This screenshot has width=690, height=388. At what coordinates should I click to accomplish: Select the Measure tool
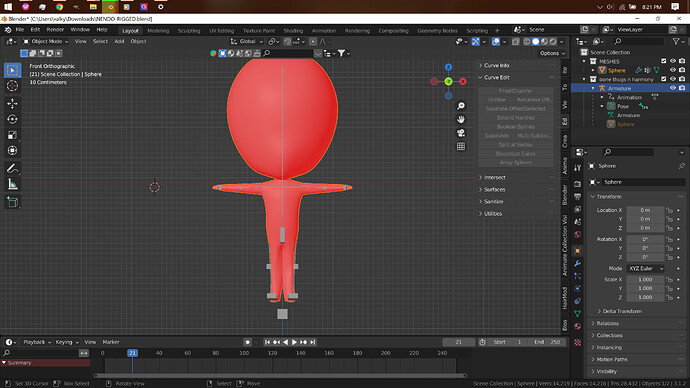point(12,184)
